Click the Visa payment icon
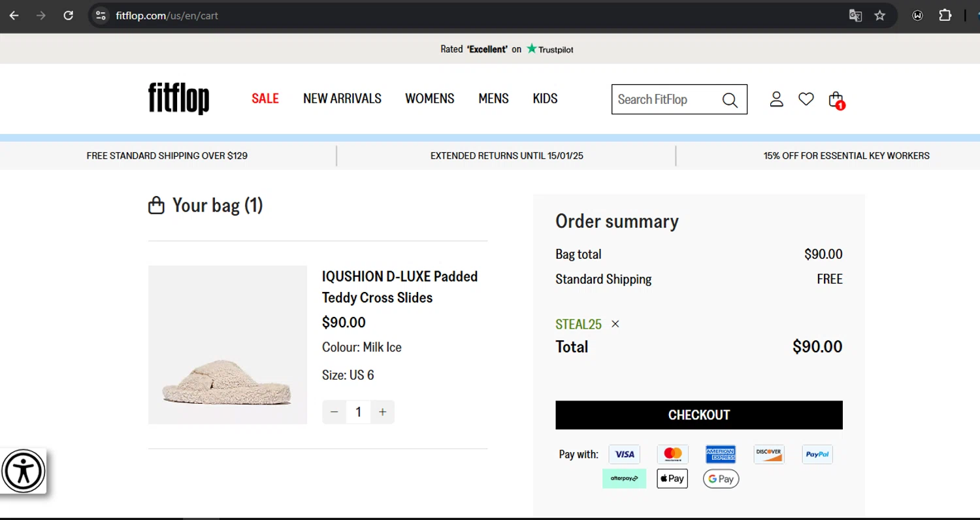 pyautogui.click(x=625, y=454)
